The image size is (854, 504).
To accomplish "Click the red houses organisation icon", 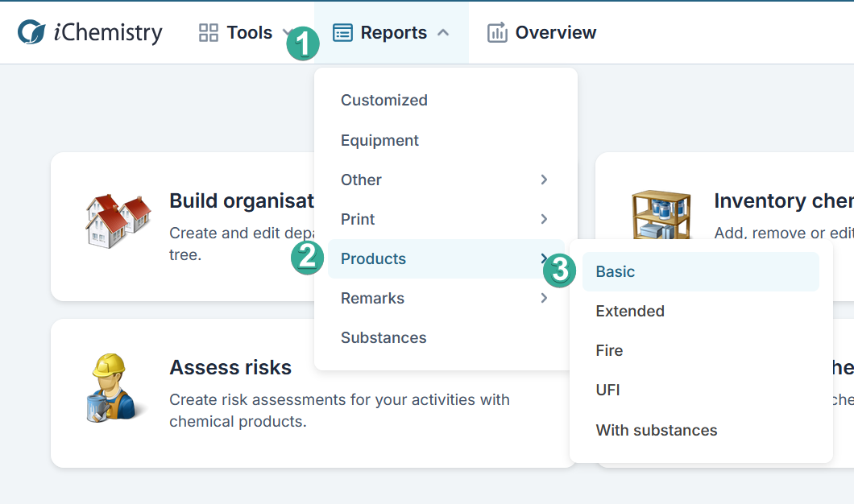I will pyautogui.click(x=118, y=219).
